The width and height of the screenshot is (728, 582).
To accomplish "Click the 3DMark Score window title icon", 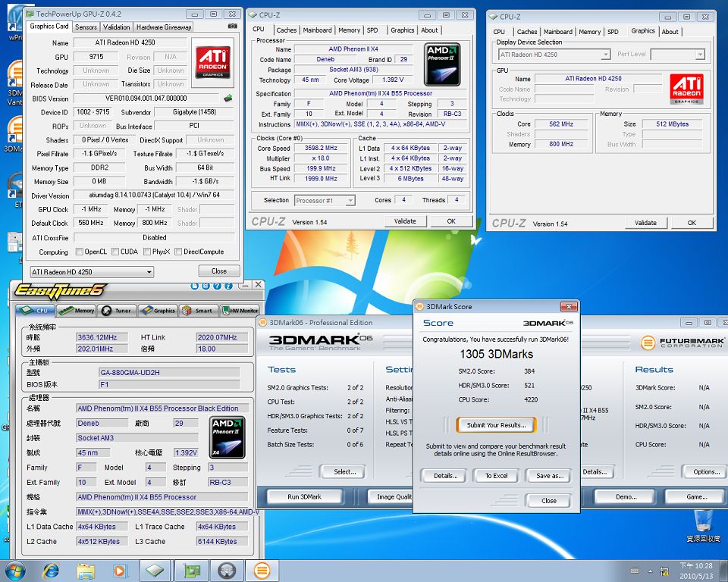I will 419,306.
